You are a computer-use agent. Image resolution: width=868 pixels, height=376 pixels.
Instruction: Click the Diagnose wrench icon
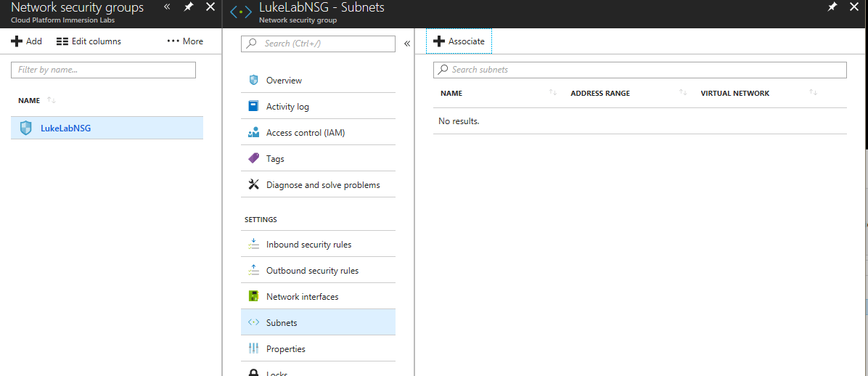pyautogui.click(x=253, y=184)
